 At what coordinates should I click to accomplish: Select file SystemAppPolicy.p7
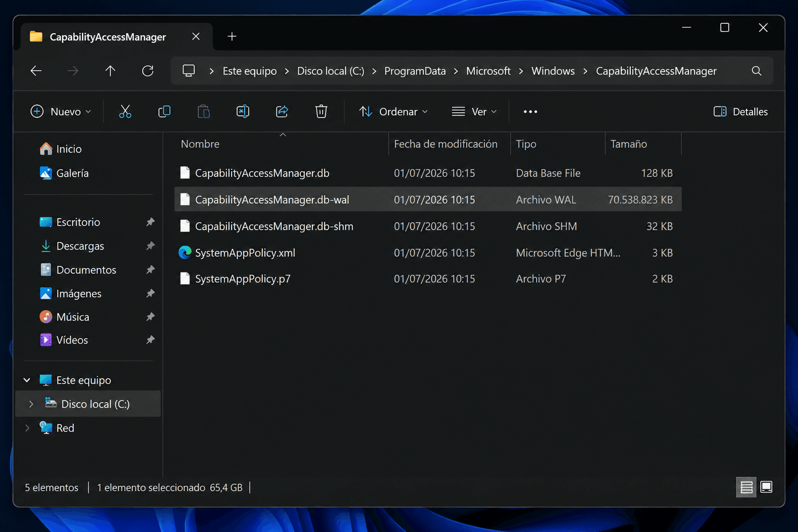(x=428, y=278)
